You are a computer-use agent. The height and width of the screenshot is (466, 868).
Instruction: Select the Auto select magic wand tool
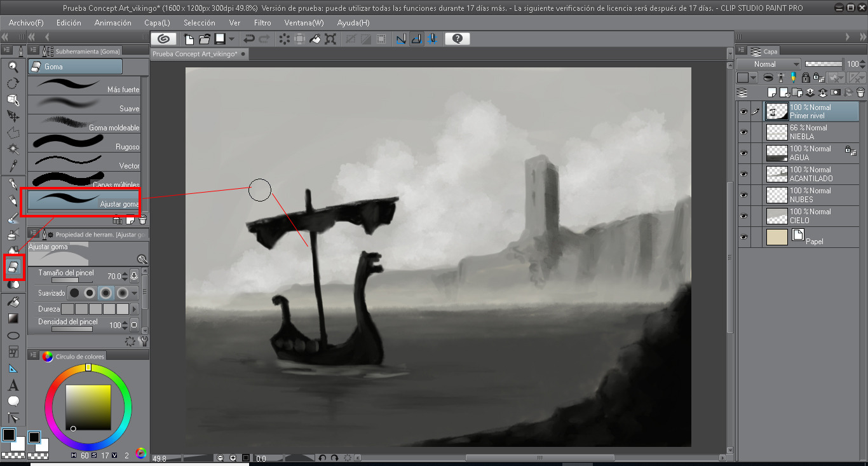(x=13, y=149)
